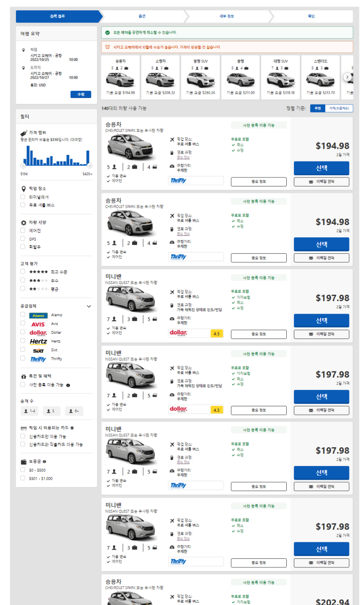
Task: Enable the GPS checkbox
Action: pyautogui.click(x=23, y=239)
